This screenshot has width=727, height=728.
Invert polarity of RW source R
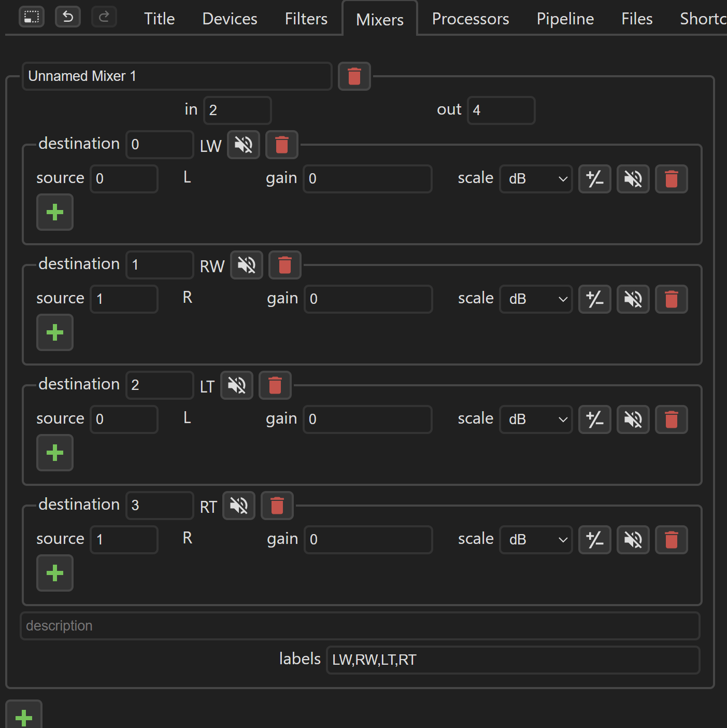pos(595,299)
